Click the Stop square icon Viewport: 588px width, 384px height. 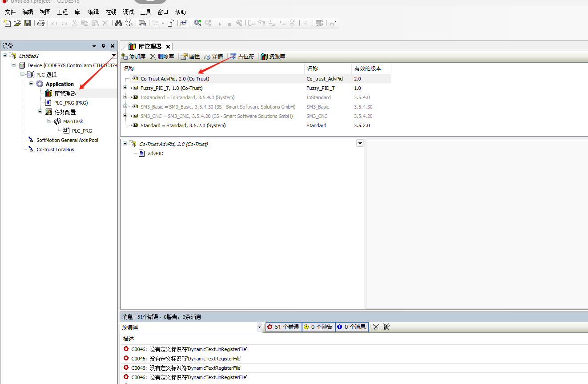229,24
